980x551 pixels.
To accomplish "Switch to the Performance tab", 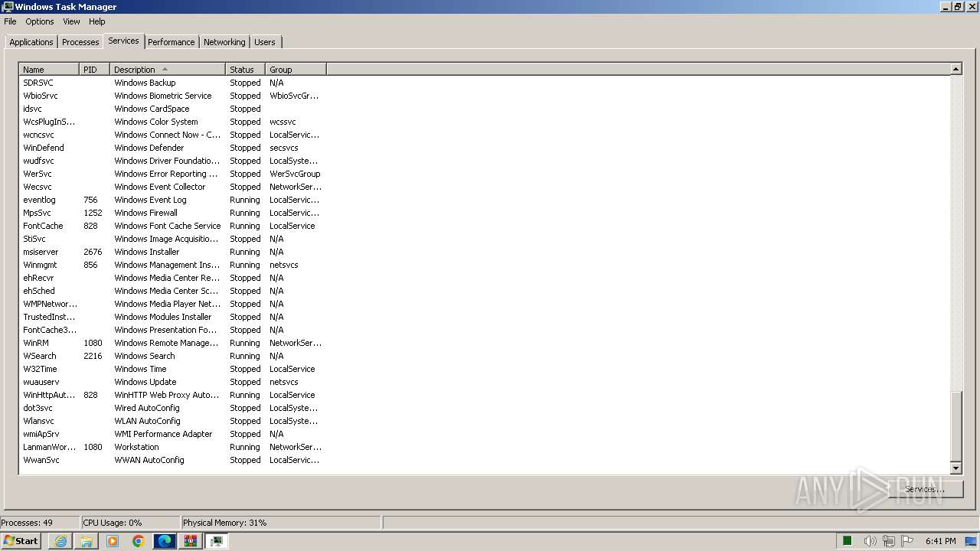I will coord(171,42).
